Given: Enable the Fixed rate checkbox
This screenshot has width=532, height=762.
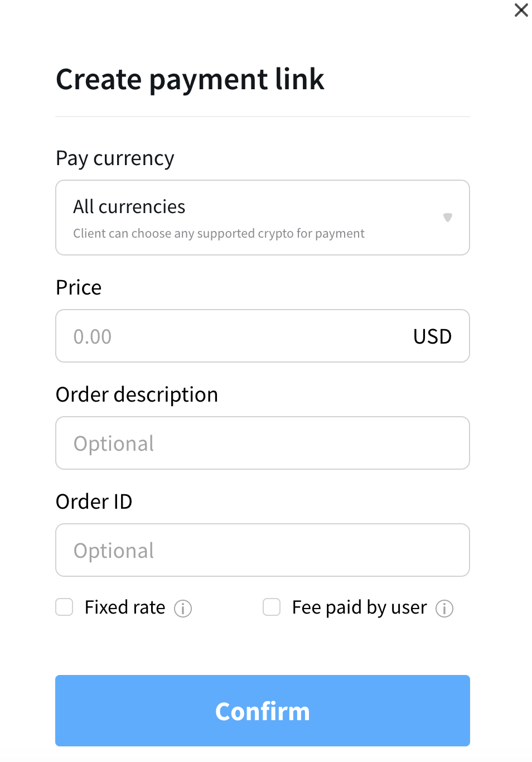Looking at the screenshot, I should point(64,607).
